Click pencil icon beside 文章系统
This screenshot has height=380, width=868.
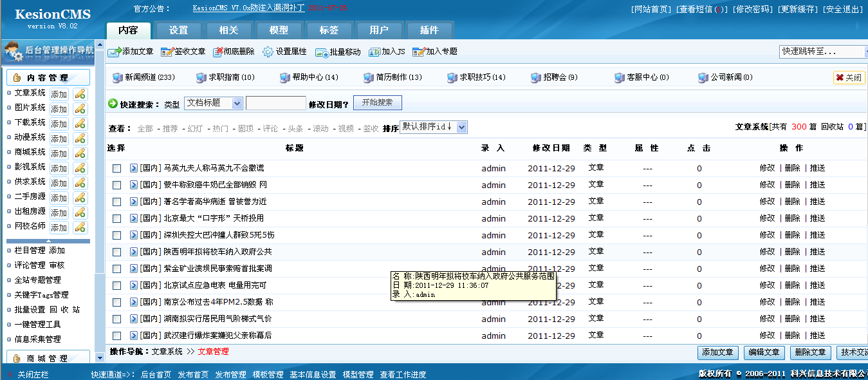tap(80, 94)
